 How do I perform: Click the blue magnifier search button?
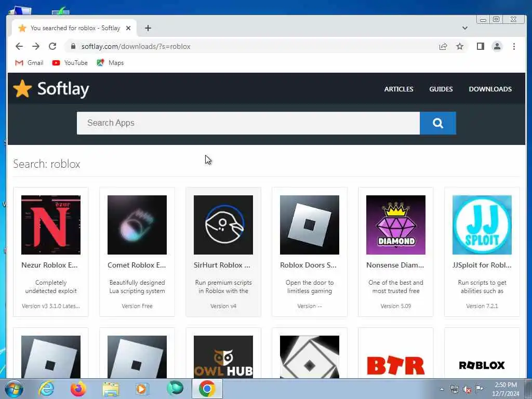click(437, 123)
